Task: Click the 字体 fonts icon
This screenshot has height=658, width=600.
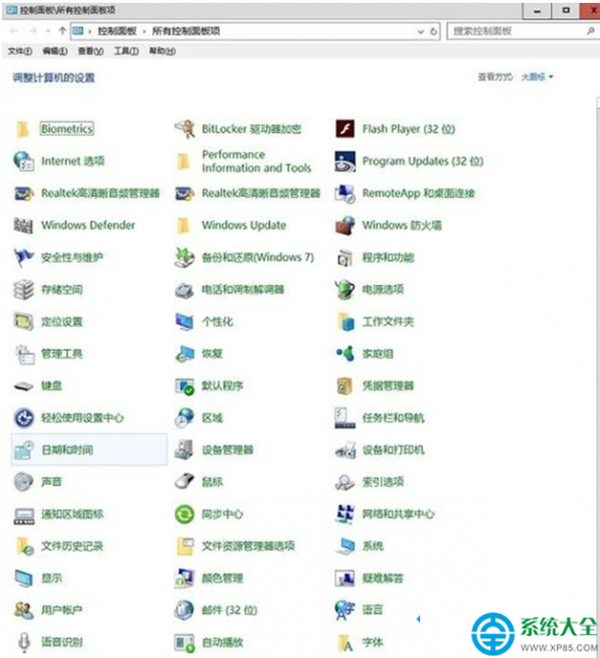Action: click(x=345, y=642)
